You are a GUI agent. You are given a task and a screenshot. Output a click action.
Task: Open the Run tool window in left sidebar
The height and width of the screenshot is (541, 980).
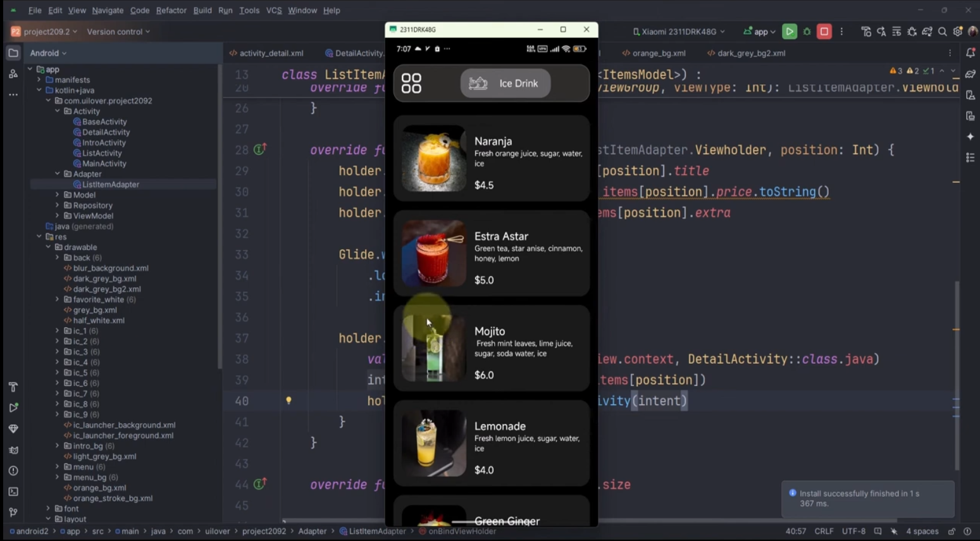[13, 407]
